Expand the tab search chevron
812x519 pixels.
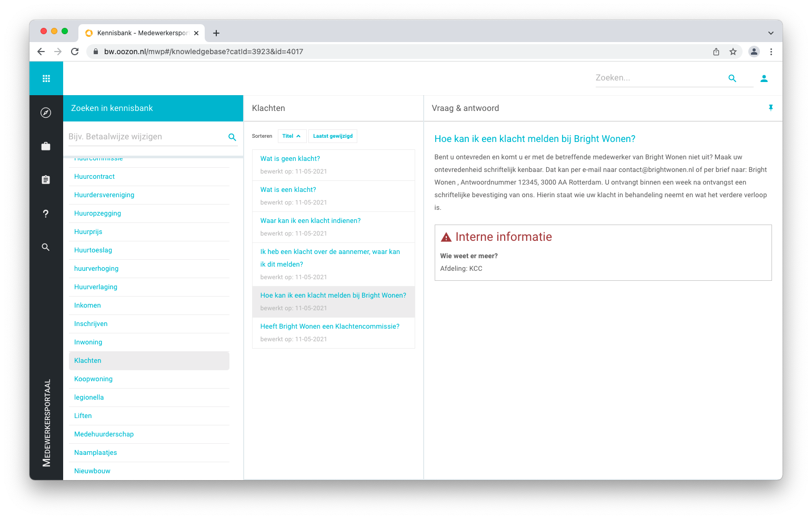(771, 33)
